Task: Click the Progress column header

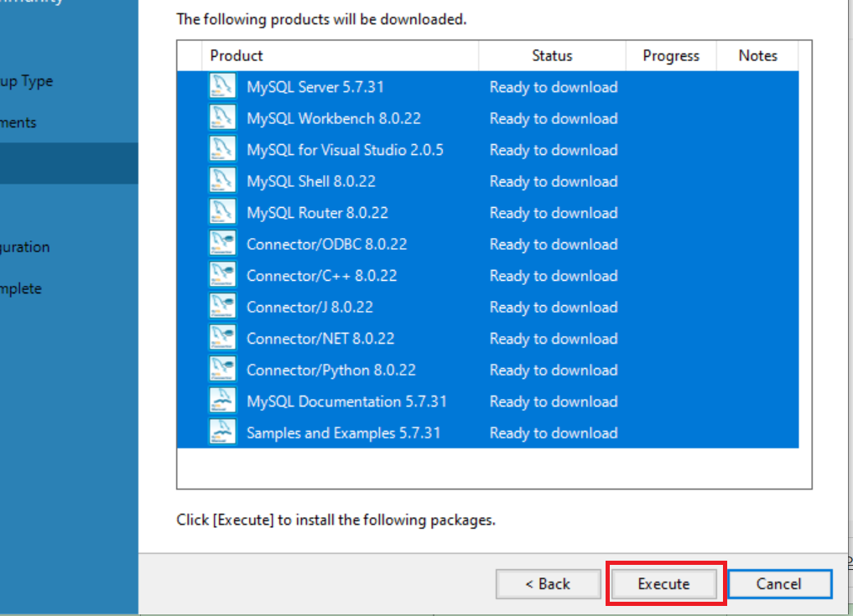Action: tap(671, 55)
